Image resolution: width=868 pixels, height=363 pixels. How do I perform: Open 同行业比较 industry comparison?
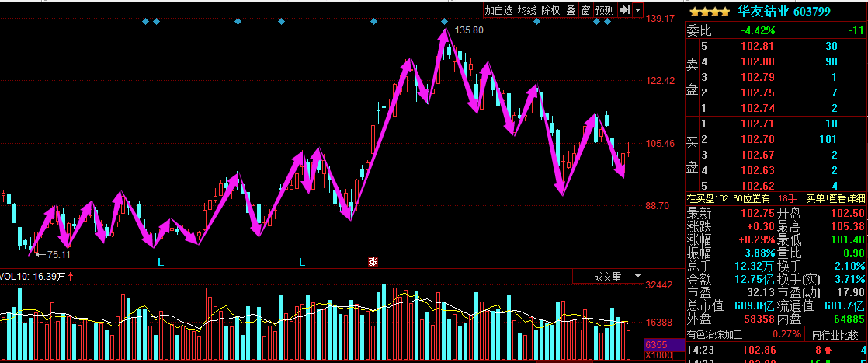(834, 334)
